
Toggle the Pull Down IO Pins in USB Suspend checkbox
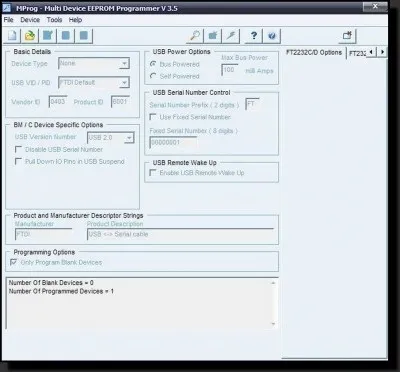tap(18, 162)
